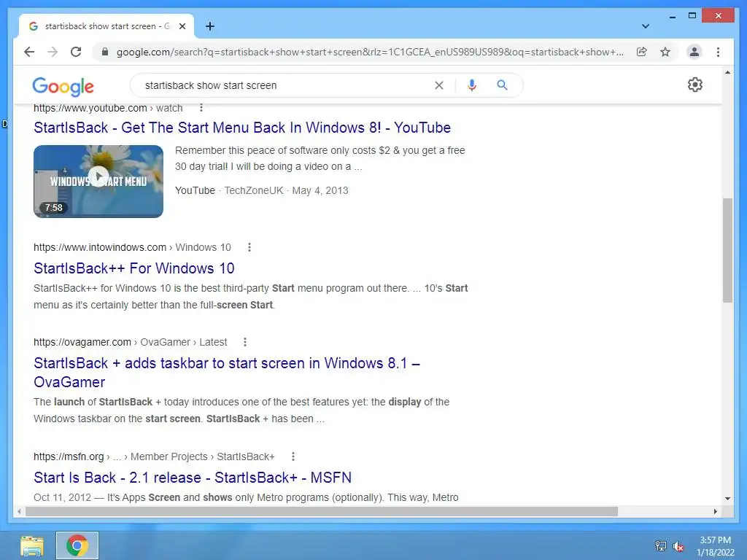Viewport: 747px width, 560px height.
Task: Close the startisback search tab
Action: coord(182,26)
